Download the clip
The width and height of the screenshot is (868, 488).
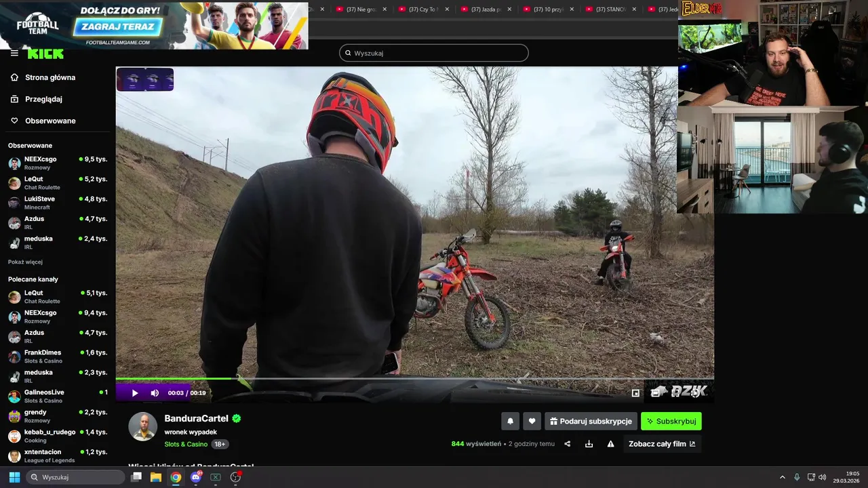tap(589, 444)
